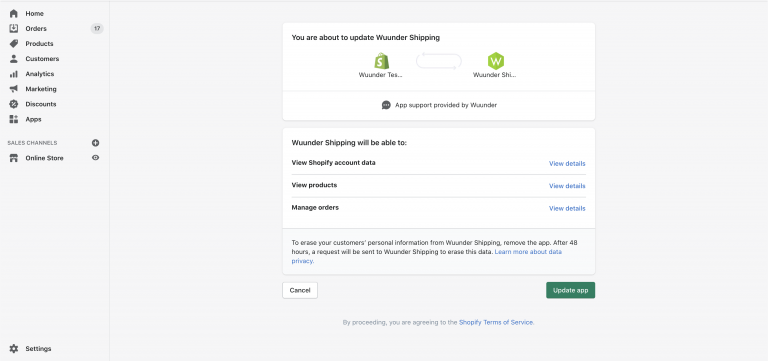This screenshot has width=768, height=361.
Task: Click 'View products' permission text
Action: (x=314, y=185)
